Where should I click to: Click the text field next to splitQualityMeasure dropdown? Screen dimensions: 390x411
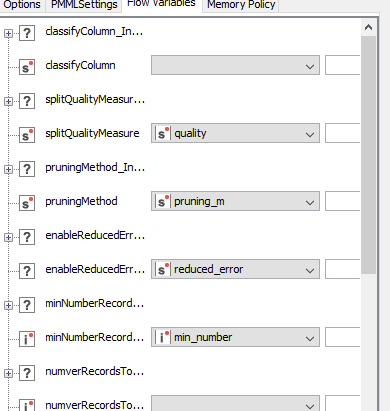(x=343, y=133)
